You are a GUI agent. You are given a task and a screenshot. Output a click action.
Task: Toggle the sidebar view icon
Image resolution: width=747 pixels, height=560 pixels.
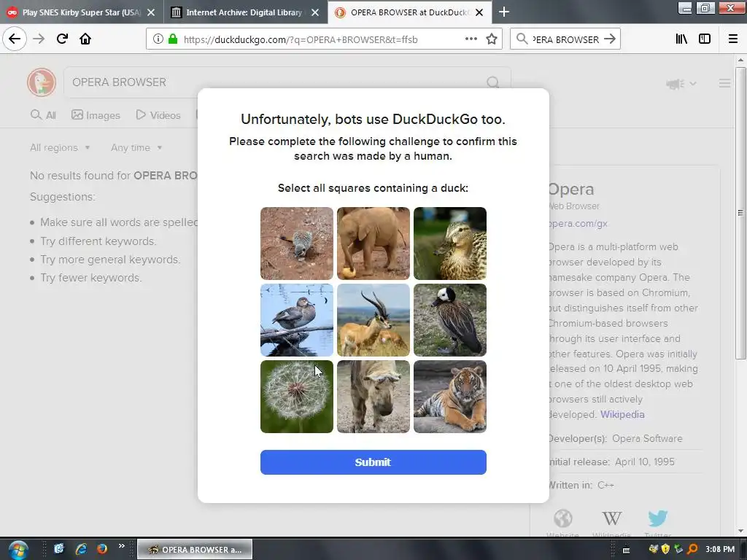click(x=705, y=39)
